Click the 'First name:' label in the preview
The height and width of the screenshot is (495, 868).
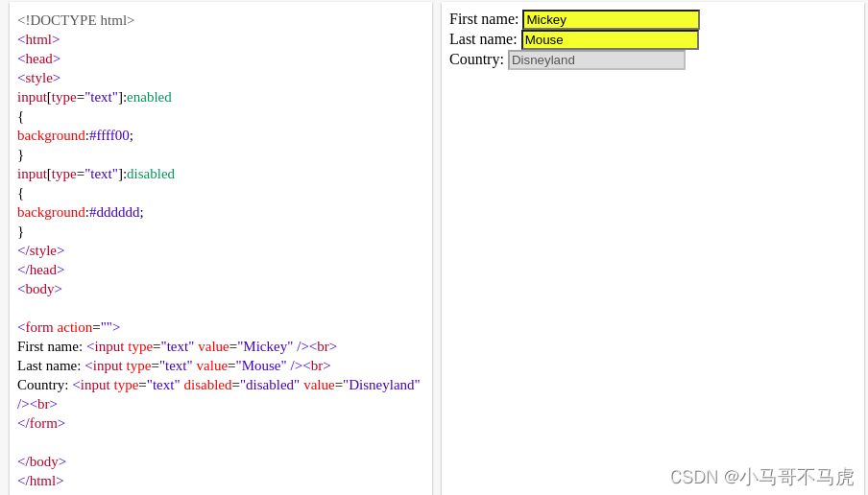click(484, 19)
